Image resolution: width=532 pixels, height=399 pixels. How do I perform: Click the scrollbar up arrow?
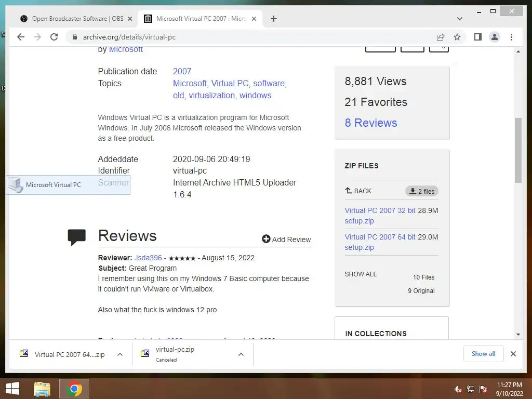click(x=518, y=51)
